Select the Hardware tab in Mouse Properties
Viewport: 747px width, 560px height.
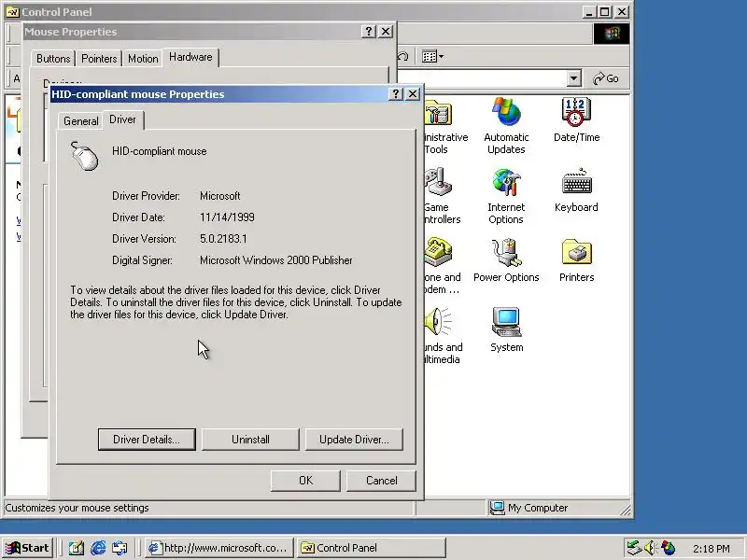[x=190, y=57]
